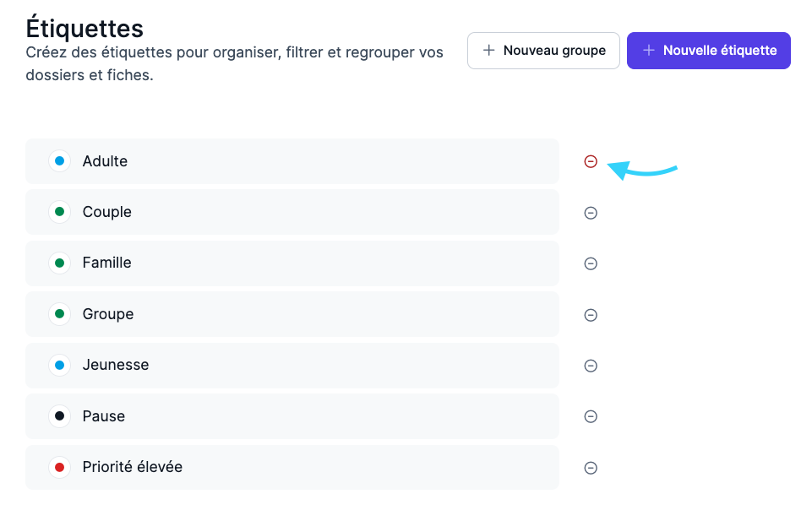Select the green color dot of Couple
Viewport: 812px width, 521px height.
point(59,212)
